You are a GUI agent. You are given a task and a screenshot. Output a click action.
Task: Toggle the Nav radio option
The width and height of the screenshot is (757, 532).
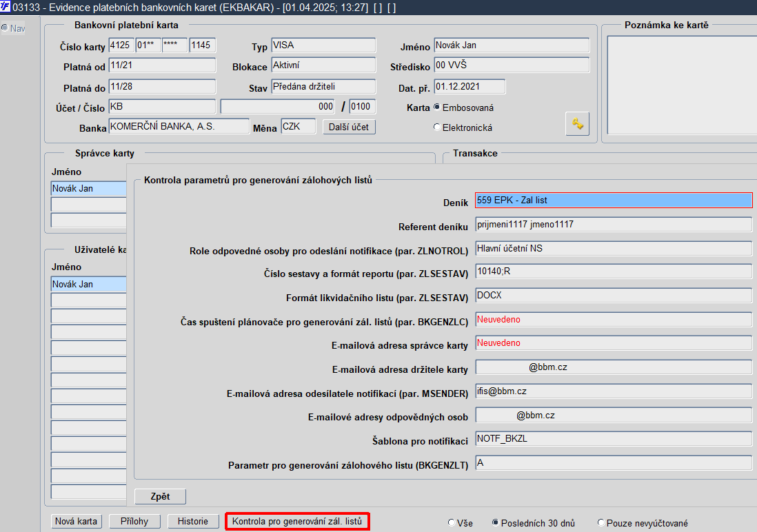point(5,28)
